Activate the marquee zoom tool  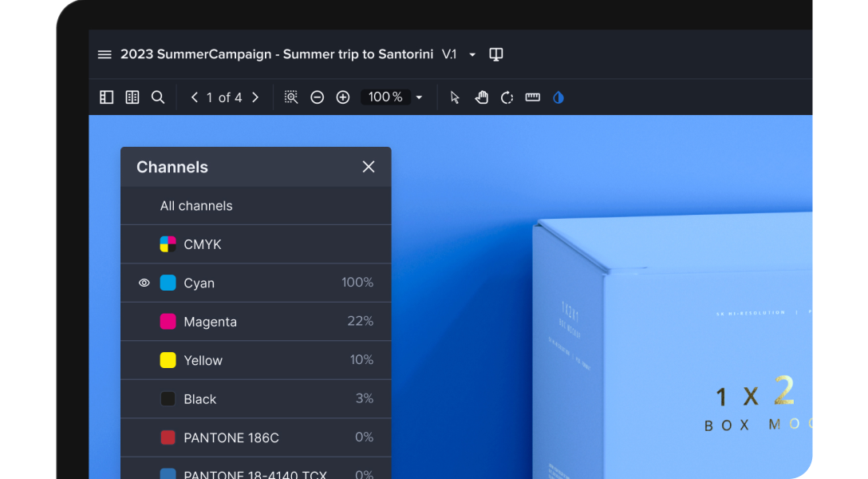291,97
